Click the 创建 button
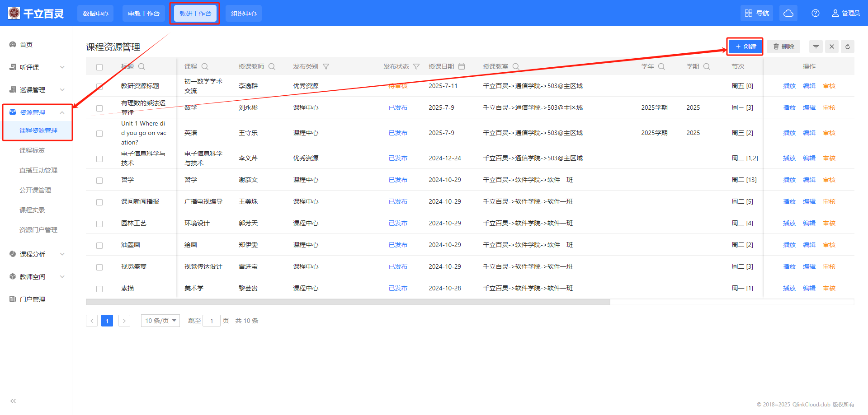This screenshot has width=868, height=415. click(745, 47)
